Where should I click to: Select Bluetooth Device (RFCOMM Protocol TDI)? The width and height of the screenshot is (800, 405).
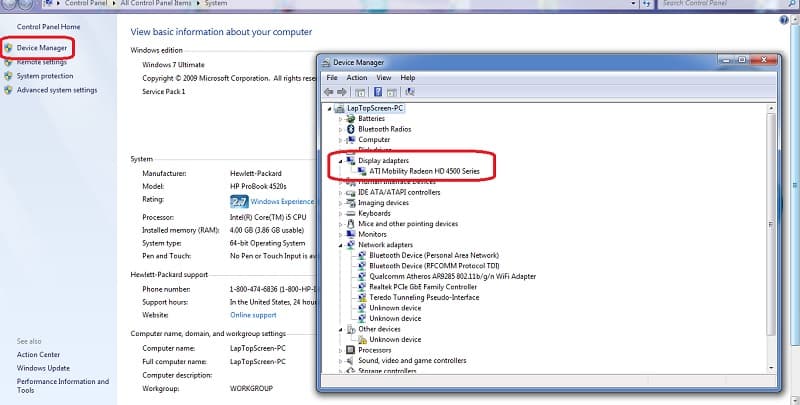(x=434, y=266)
